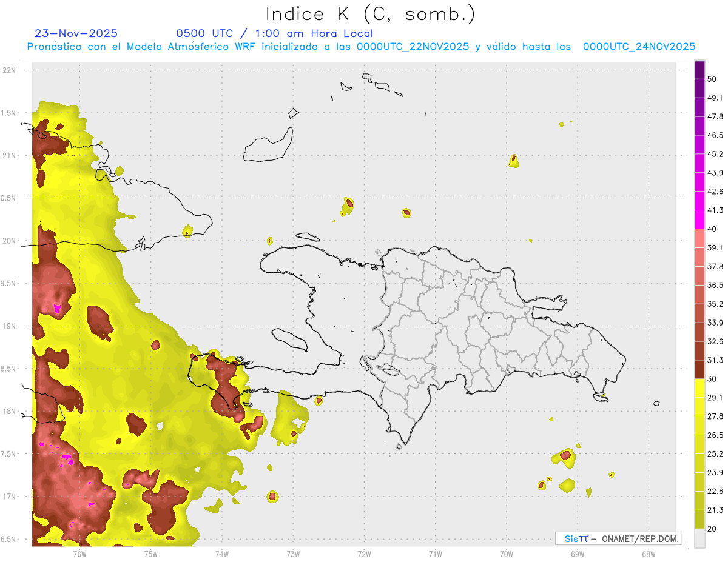Pick the dark brown swatch between 30 and 31.3

[699, 369]
